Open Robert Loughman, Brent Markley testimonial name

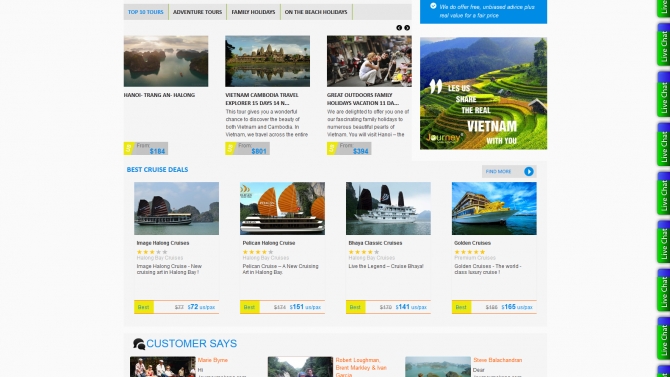coord(361,367)
